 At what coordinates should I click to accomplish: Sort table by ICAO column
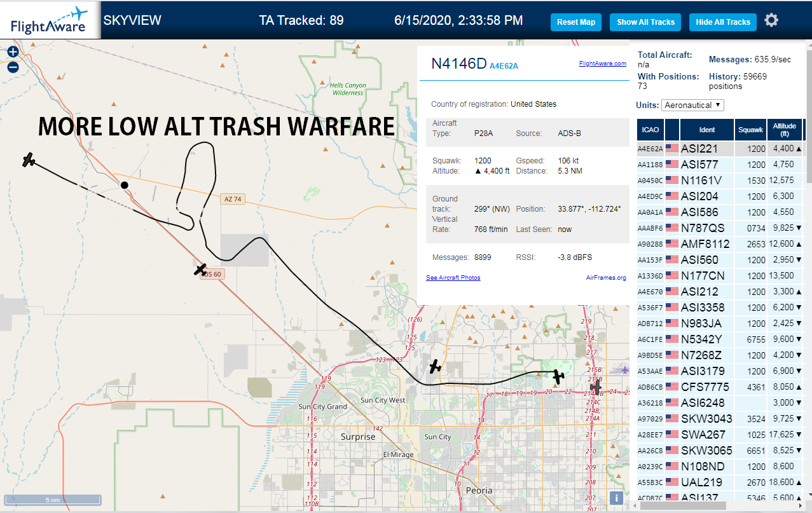650,130
